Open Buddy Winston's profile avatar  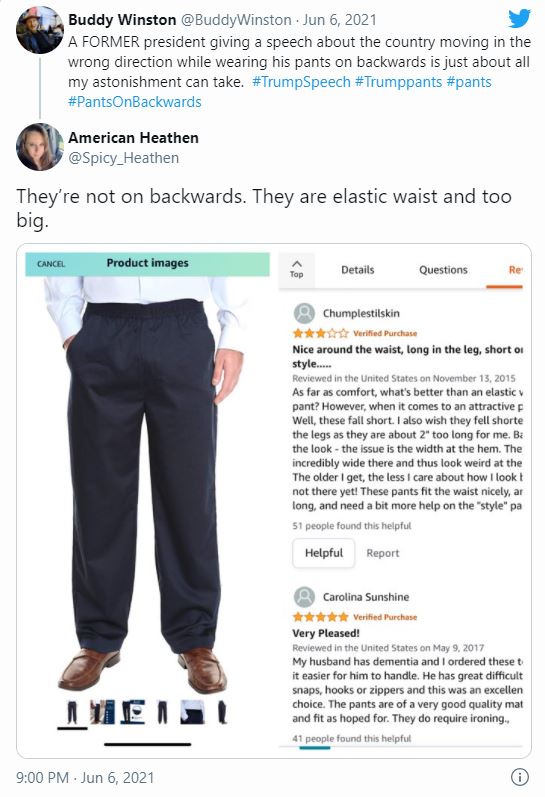(40, 30)
